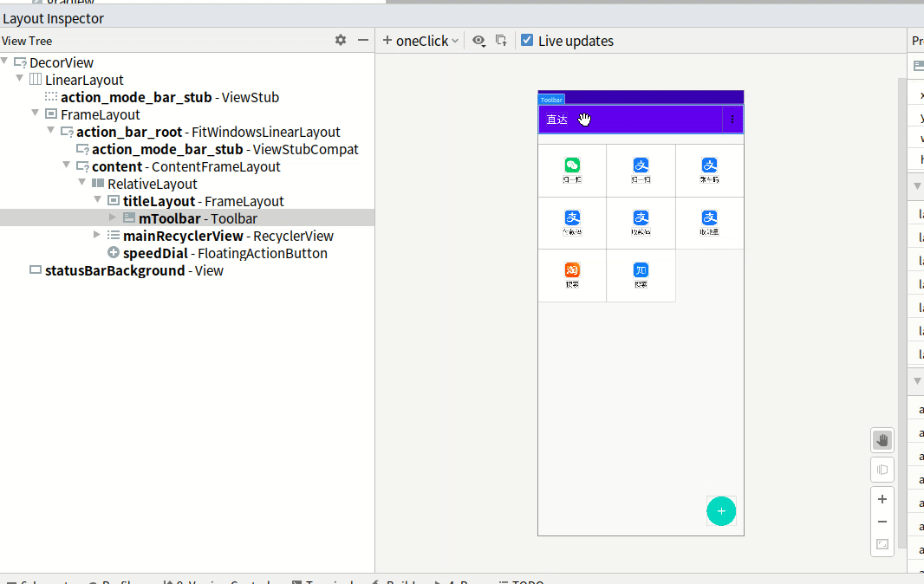Click the Layout Inspector title
The width and height of the screenshot is (924, 584).
(53, 18)
